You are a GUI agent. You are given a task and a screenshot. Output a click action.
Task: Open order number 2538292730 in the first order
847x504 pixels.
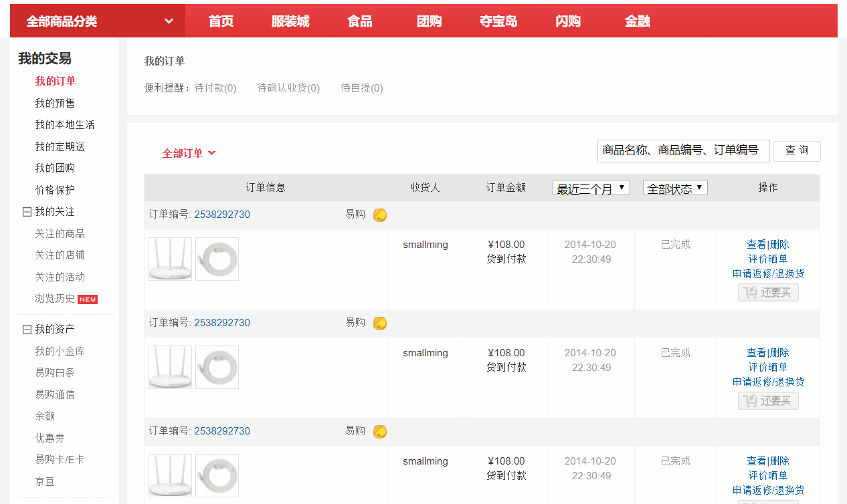pos(222,215)
